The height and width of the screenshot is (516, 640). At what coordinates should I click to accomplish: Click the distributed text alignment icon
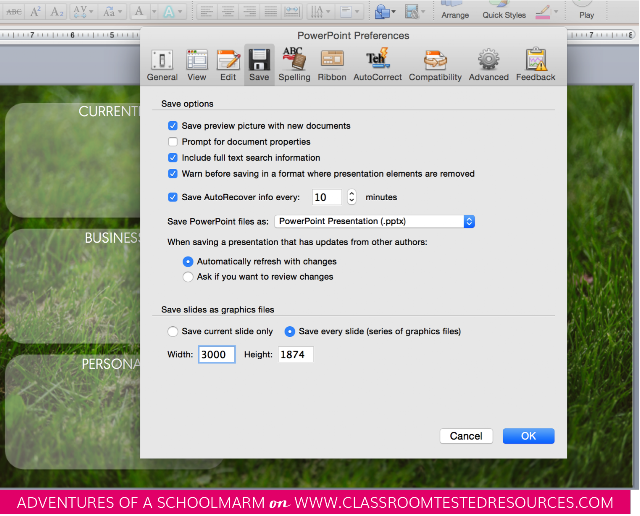[x=292, y=11]
